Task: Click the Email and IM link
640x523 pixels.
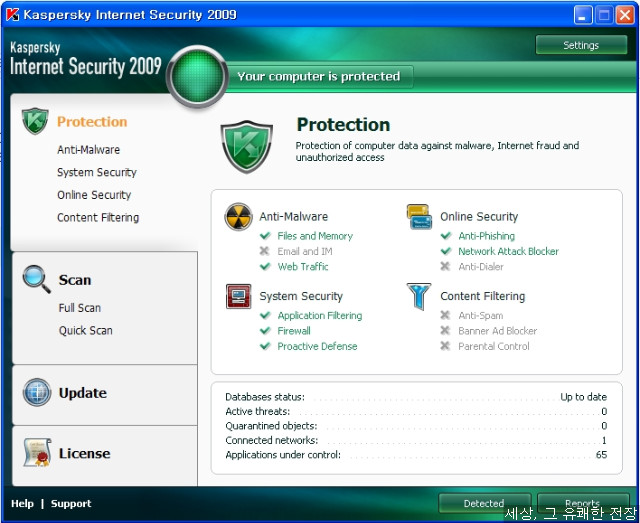Action: tap(305, 251)
